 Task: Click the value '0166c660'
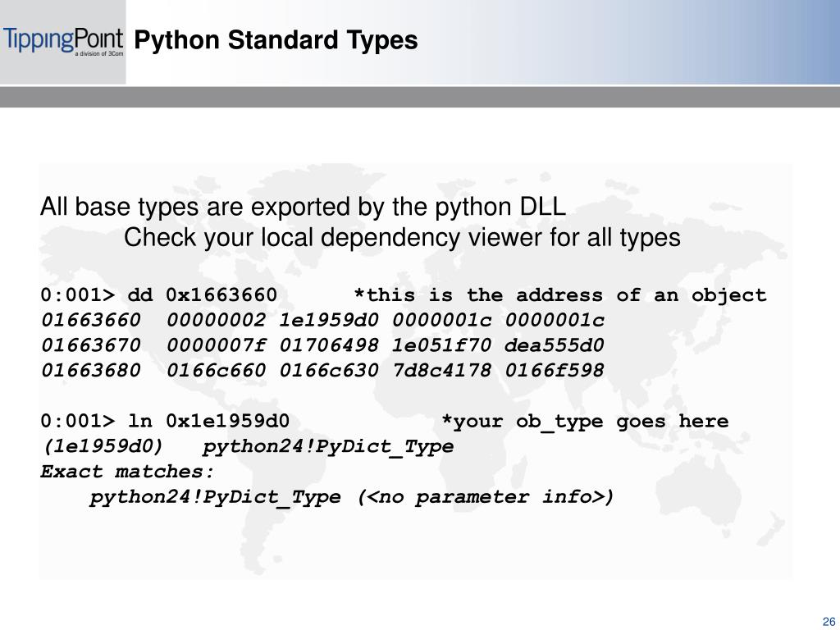click(x=216, y=371)
